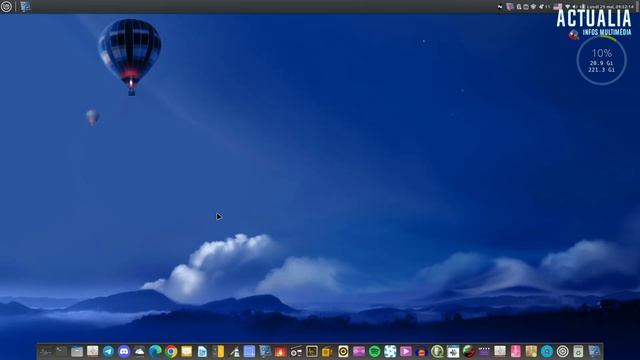Image resolution: width=640 pixels, height=360 pixels.
Task: Open the purple clapperboard video editor in dock
Action: pyautogui.click(x=484, y=351)
